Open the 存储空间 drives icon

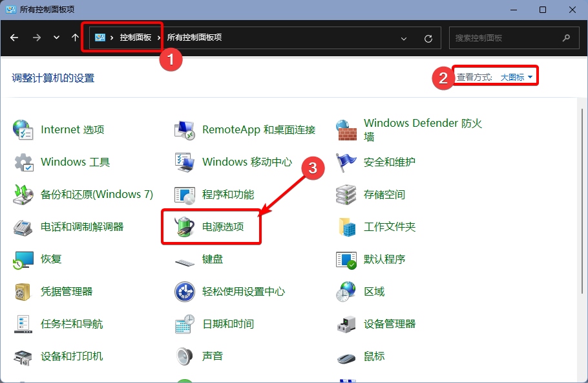(x=346, y=195)
